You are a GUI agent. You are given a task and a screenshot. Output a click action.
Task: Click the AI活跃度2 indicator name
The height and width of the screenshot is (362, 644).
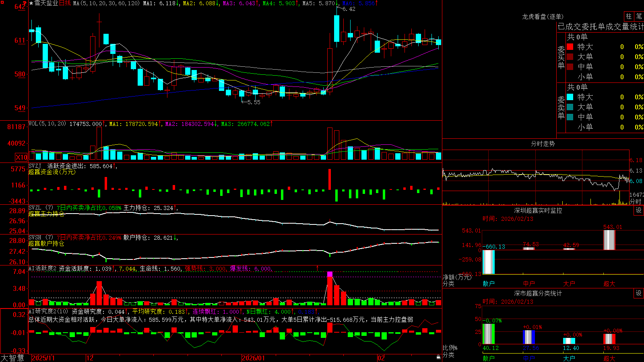[x=43, y=269]
